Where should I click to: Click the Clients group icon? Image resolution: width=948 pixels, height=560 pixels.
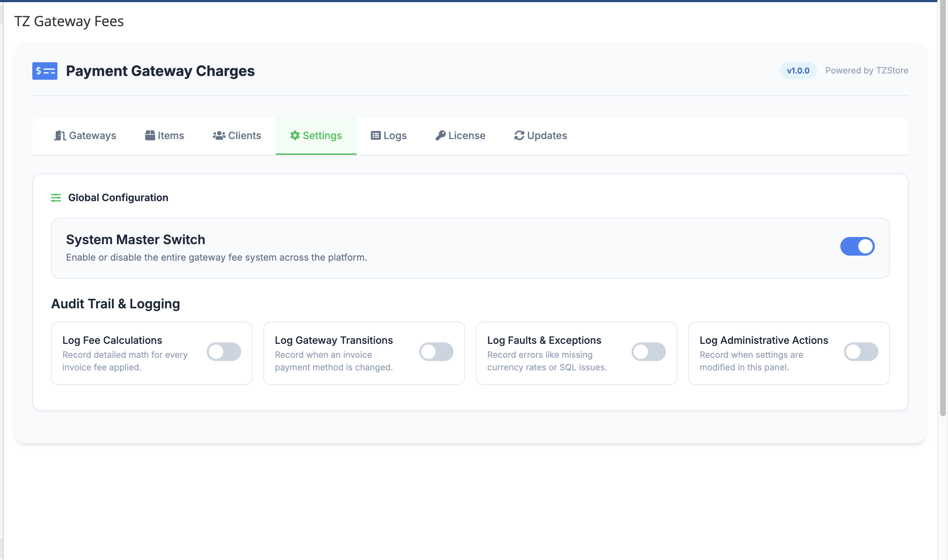tap(219, 135)
